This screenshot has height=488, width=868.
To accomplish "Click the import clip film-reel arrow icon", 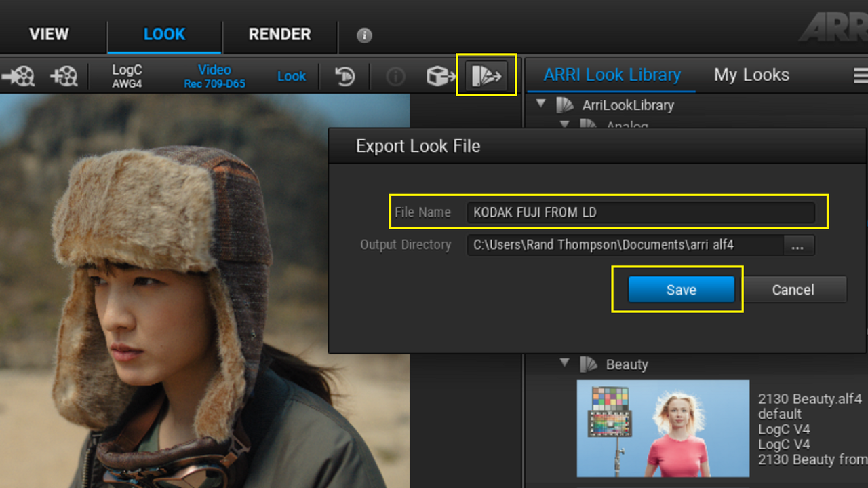I will click(18, 76).
